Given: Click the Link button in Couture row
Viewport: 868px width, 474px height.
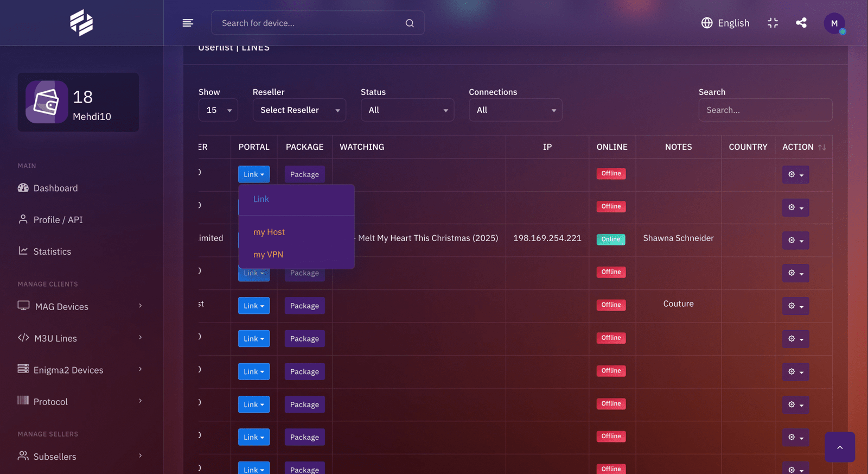Looking at the screenshot, I should (x=254, y=306).
